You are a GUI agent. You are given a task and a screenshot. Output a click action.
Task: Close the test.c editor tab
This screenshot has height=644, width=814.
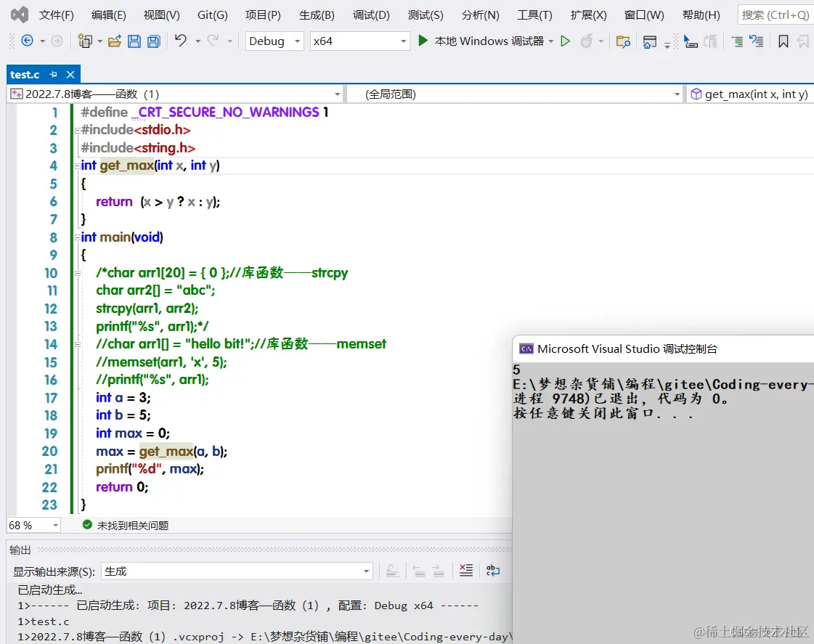pos(70,74)
